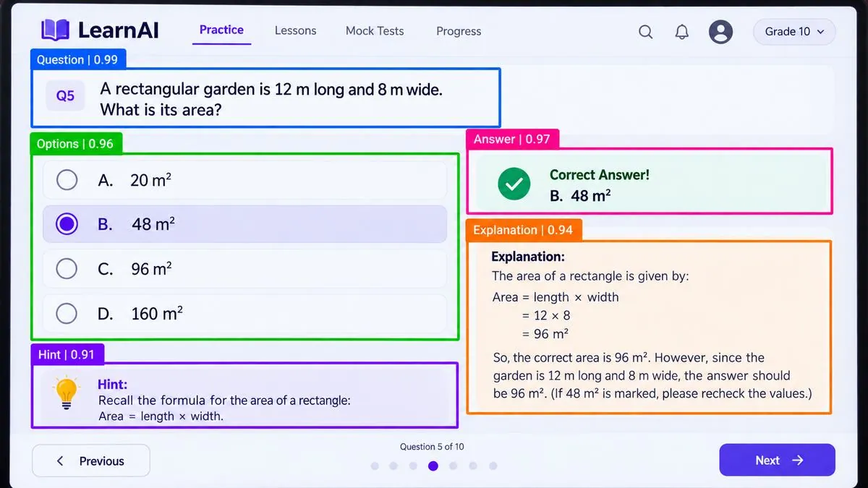The width and height of the screenshot is (868, 488).
Task: Click the text '160 m²'
Action: pyautogui.click(x=157, y=314)
